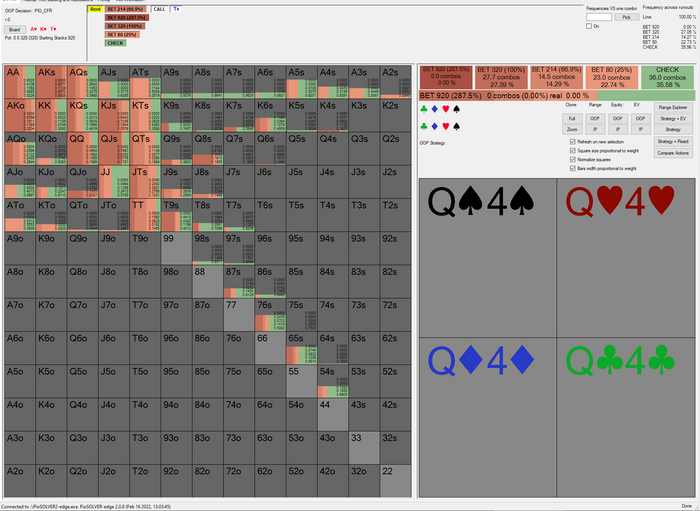Screen dimensions: 700x511
Task: Select the black spade icon in first suit row
Action: pos(456,109)
